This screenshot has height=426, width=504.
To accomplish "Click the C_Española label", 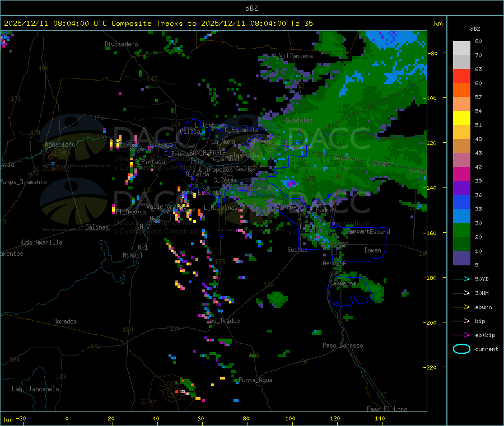I will click(x=241, y=130).
